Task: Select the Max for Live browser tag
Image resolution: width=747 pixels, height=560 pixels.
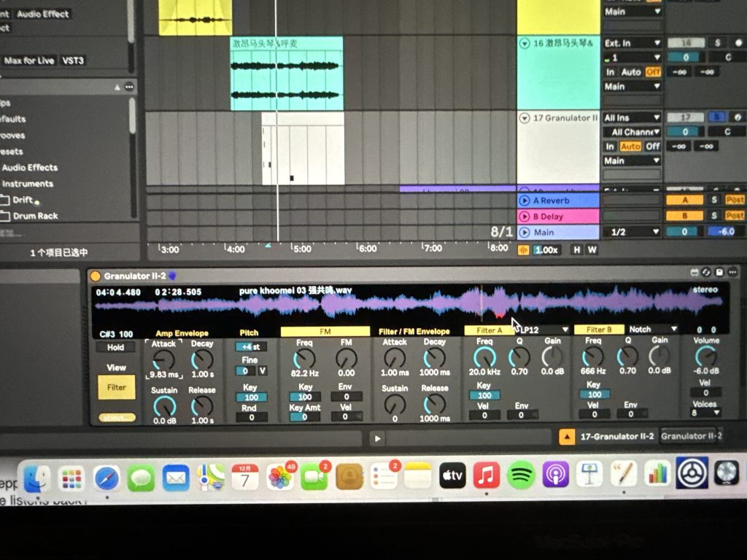Action: 29,61
